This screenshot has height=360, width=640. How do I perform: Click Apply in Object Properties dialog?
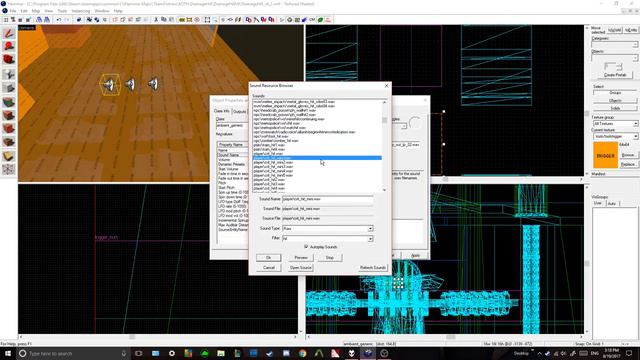tap(415, 256)
